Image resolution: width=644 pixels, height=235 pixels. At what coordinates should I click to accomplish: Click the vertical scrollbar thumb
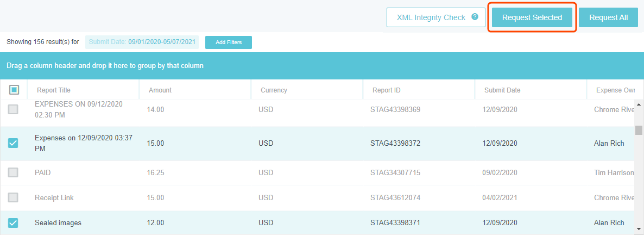tap(639, 130)
